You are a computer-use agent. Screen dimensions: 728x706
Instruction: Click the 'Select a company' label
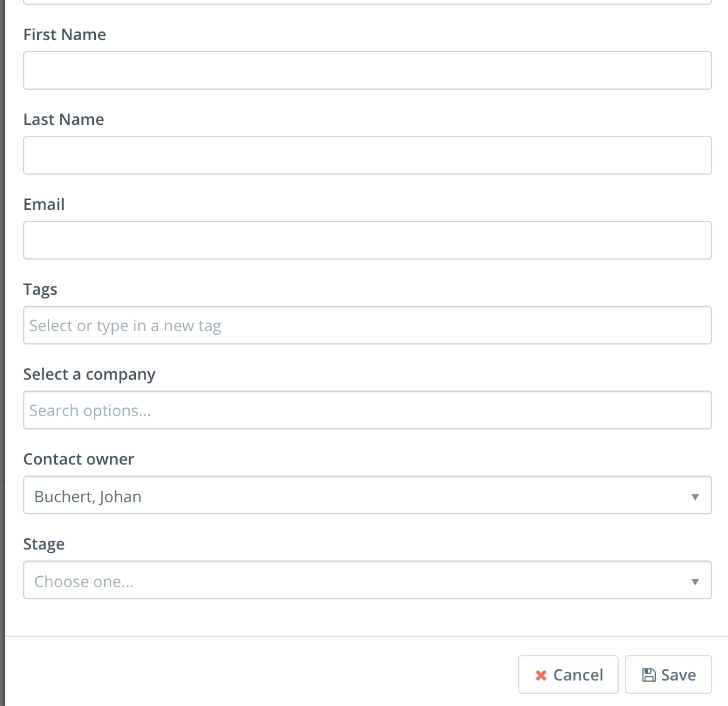[89, 375]
